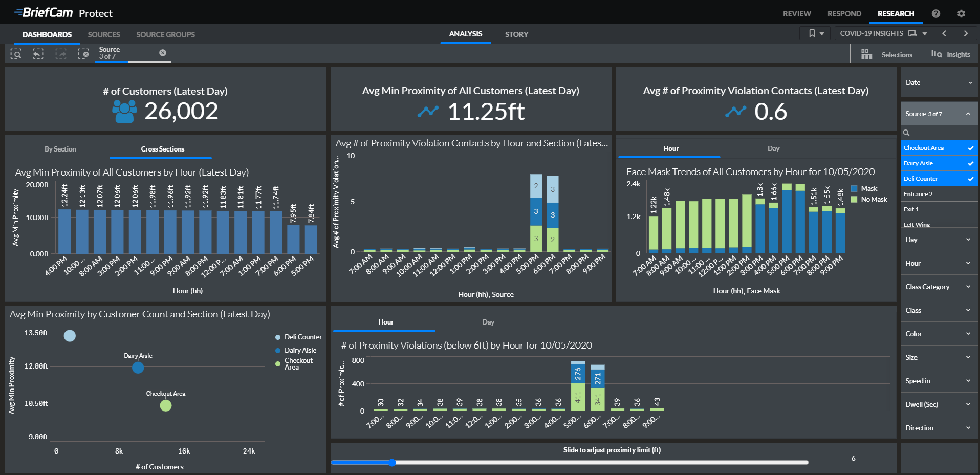Click trend icon beside 0.6 value
The width and height of the screenshot is (980, 475).
pos(735,111)
